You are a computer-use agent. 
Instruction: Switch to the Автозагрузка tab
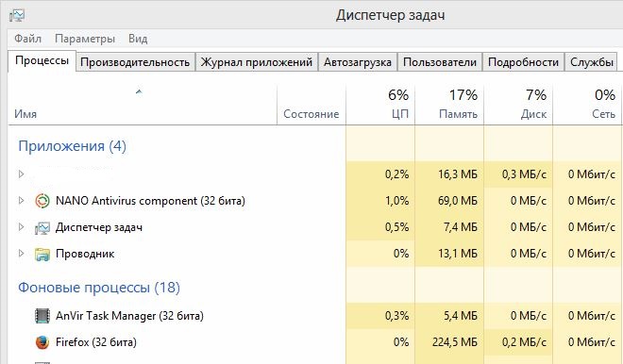[358, 62]
